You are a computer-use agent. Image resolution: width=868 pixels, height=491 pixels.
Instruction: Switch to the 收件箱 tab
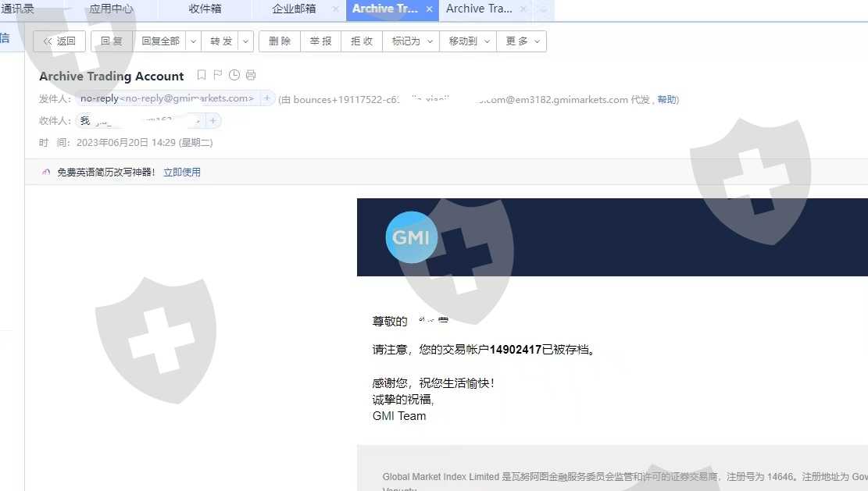[x=205, y=9]
